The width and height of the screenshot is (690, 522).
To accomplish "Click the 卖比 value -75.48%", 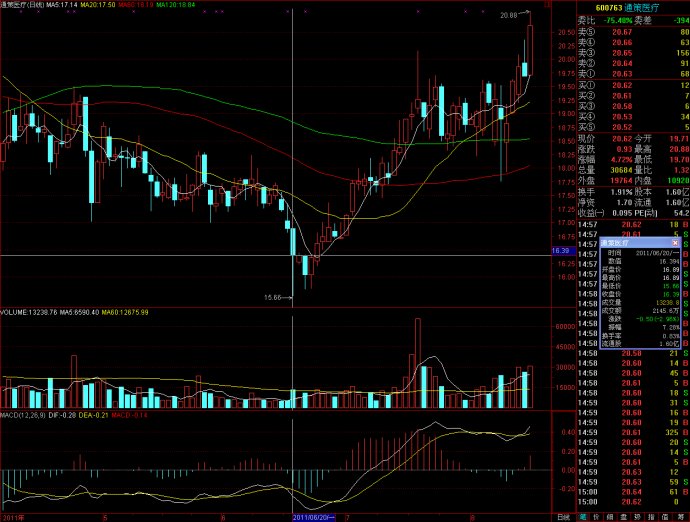I will coord(618,21).
